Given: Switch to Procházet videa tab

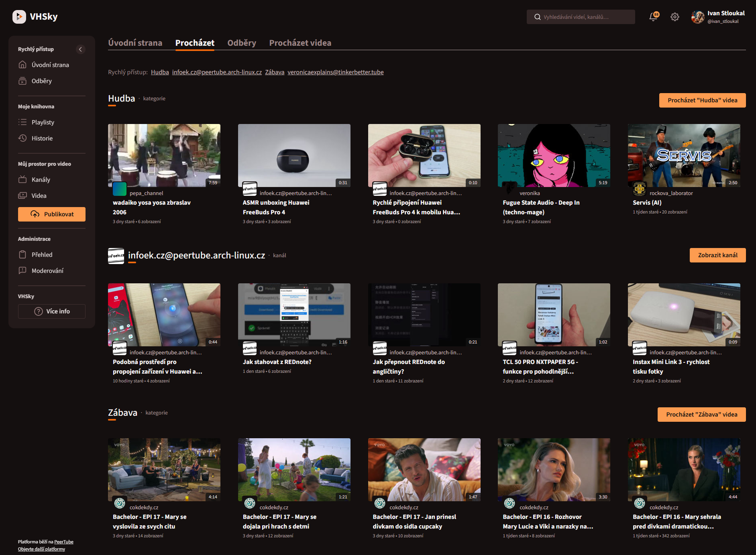Looking at the screenshot, I should click(x=300, y=43).
